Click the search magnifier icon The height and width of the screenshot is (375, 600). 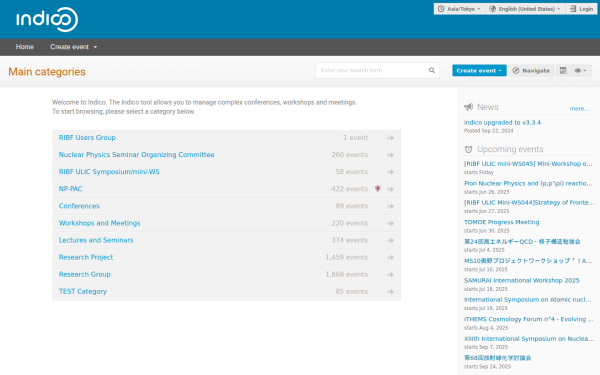[x=432, y=70]
